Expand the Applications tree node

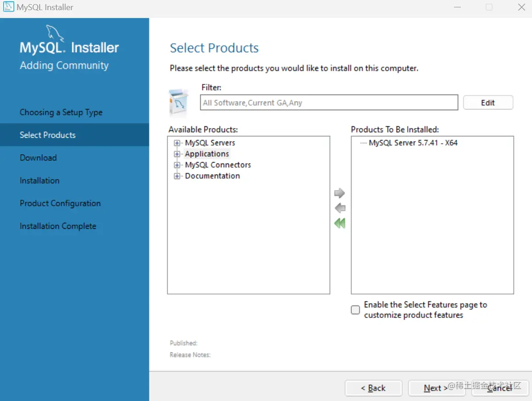(x=177, y=154)
